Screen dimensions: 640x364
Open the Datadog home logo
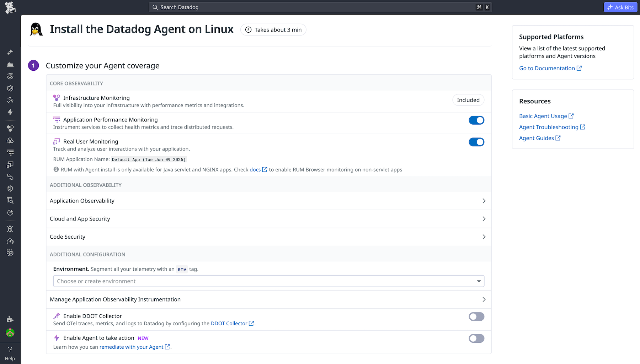[10, 7]
